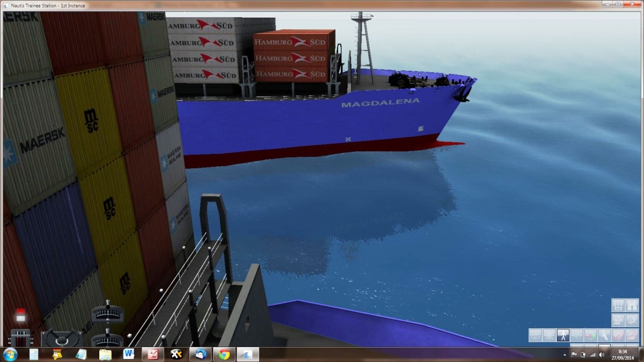Click the last red prohibited icon in row
Screen dimensions: 644x362
(x=632, y=335)
